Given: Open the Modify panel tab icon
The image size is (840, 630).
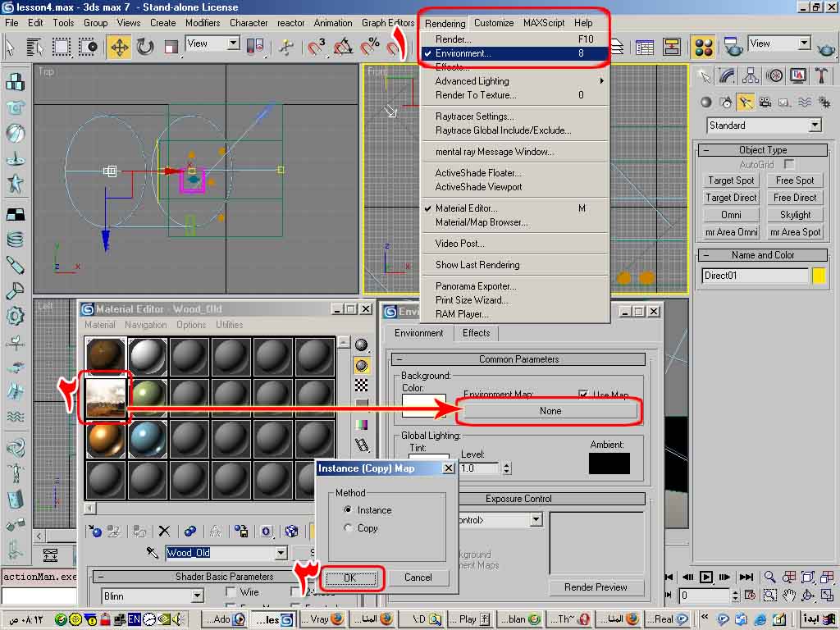Looking at the screenshot, I should [727, 76].
